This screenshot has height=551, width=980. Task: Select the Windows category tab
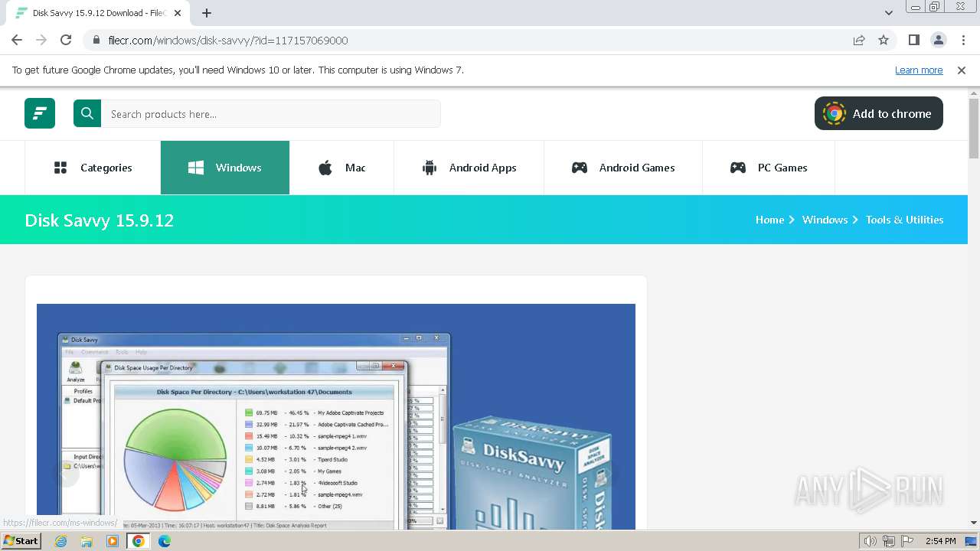(225, 168)
